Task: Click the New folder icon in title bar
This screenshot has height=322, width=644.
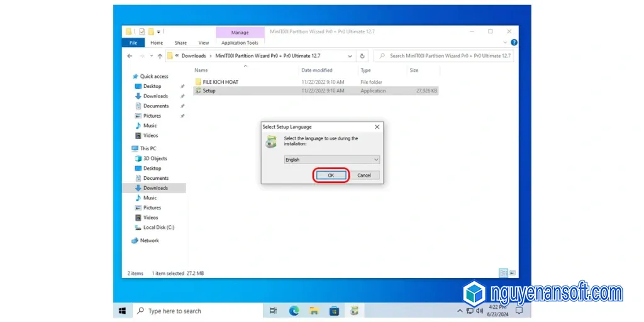Action: [x=151, y=31]
